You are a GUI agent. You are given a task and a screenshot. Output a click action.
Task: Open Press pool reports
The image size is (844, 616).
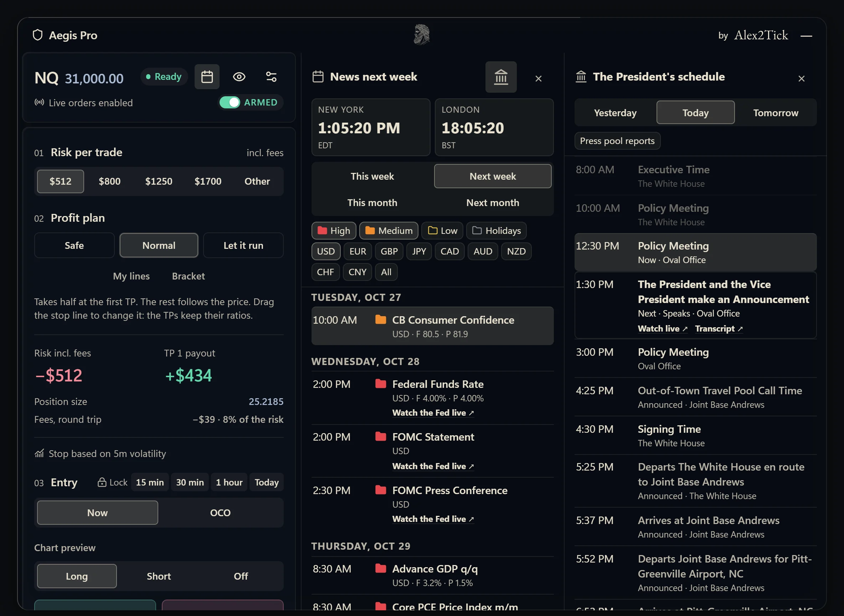[617, 141]
